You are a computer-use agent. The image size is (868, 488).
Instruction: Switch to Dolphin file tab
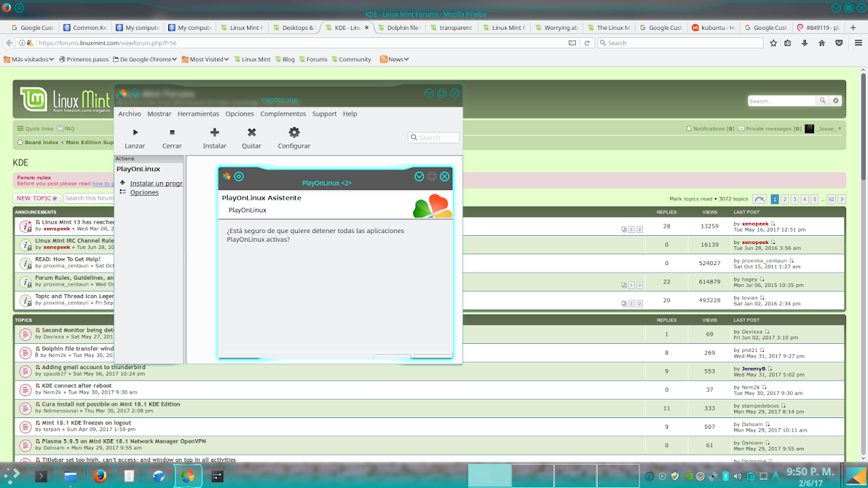tap(399, 27)
